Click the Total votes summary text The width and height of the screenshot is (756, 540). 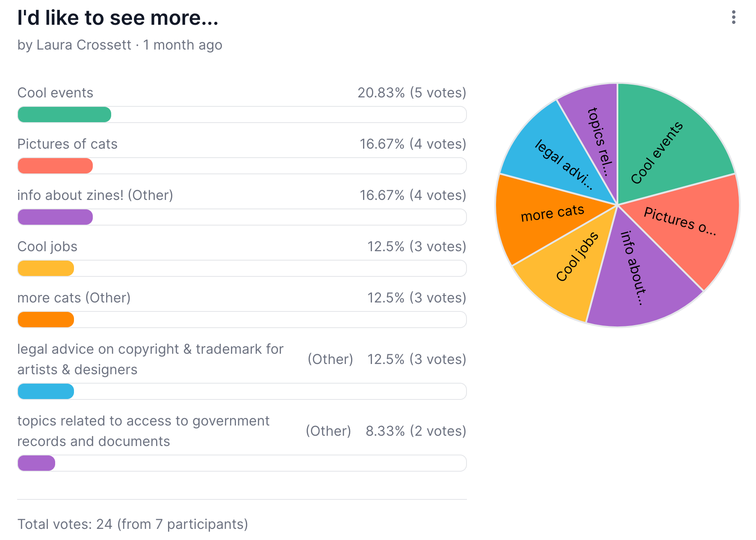point(133,524)
